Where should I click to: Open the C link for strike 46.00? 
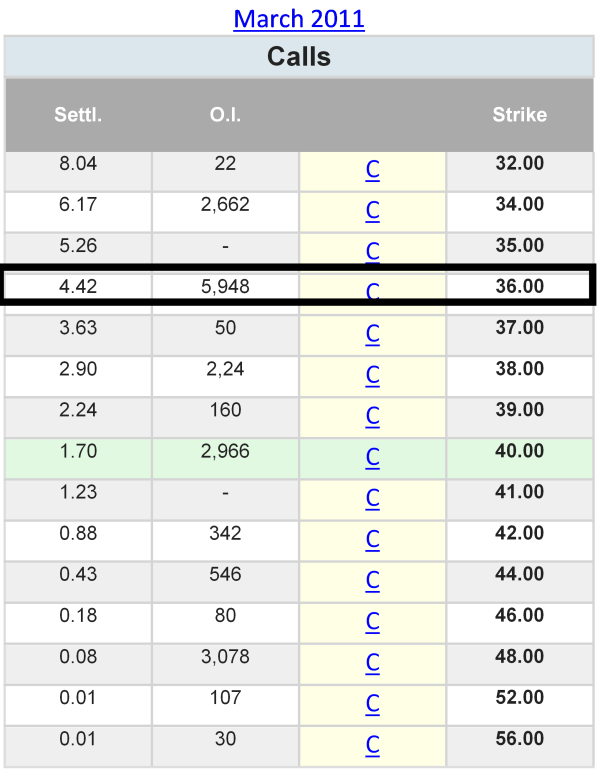372,621
